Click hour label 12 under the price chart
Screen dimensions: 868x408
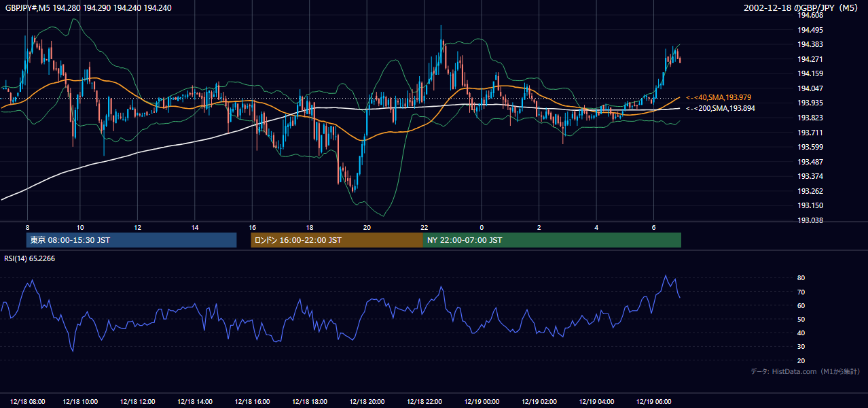[x=137, y=227]
